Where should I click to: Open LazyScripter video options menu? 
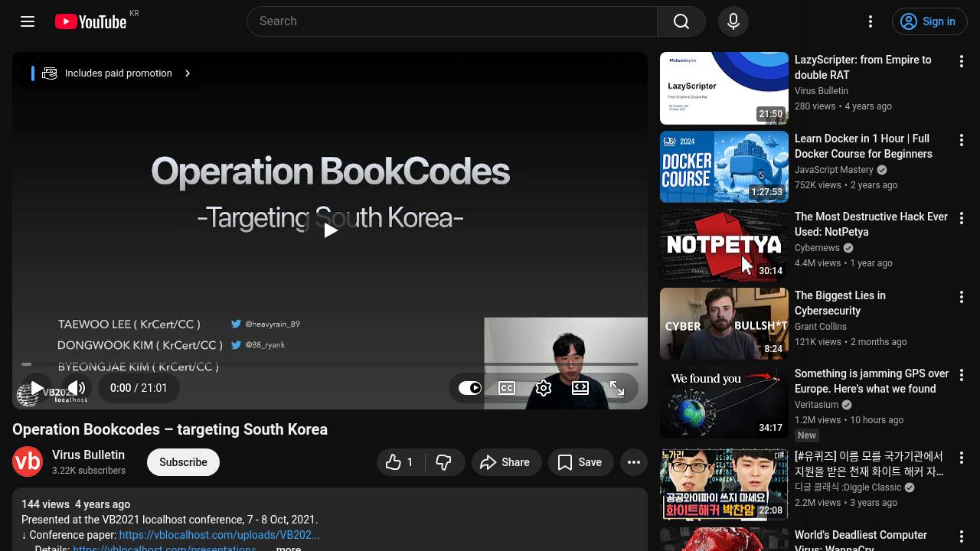[x=962, y=61]
